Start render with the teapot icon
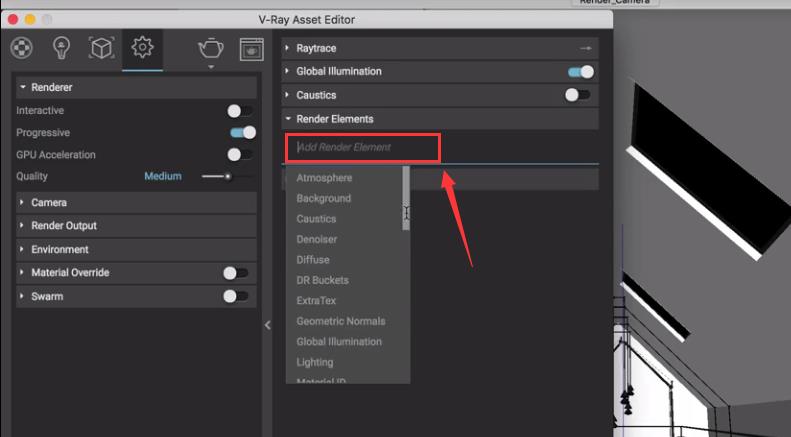The height and width of the screenshot is (437, 791). point(211,48)
